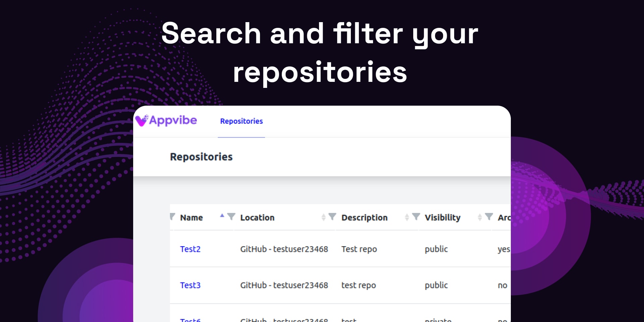Open the Description column filter
The width and height of the screenshot is (644, 322).
(416, 217)
